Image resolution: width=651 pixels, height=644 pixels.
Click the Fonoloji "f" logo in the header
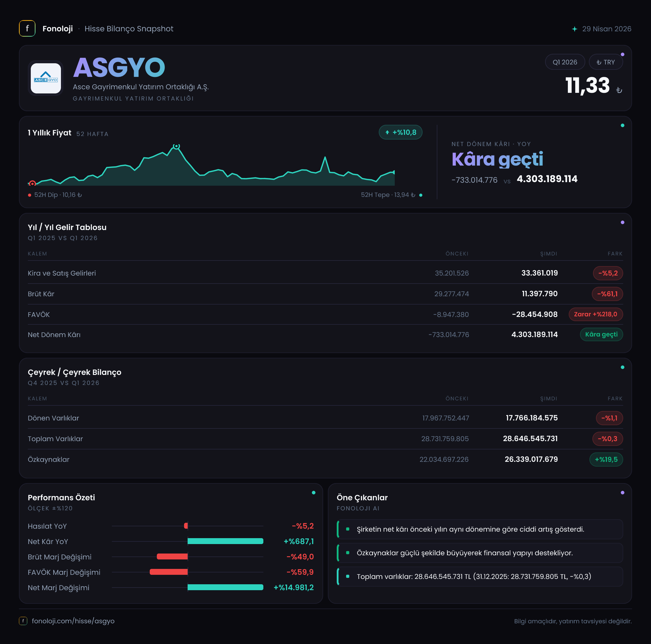click(x=27, y=29)
